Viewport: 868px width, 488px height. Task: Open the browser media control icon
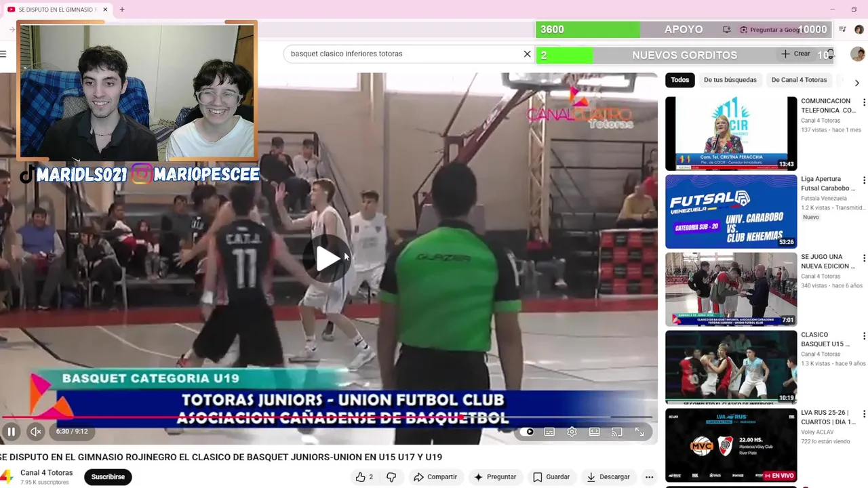(x=842, y=30)
